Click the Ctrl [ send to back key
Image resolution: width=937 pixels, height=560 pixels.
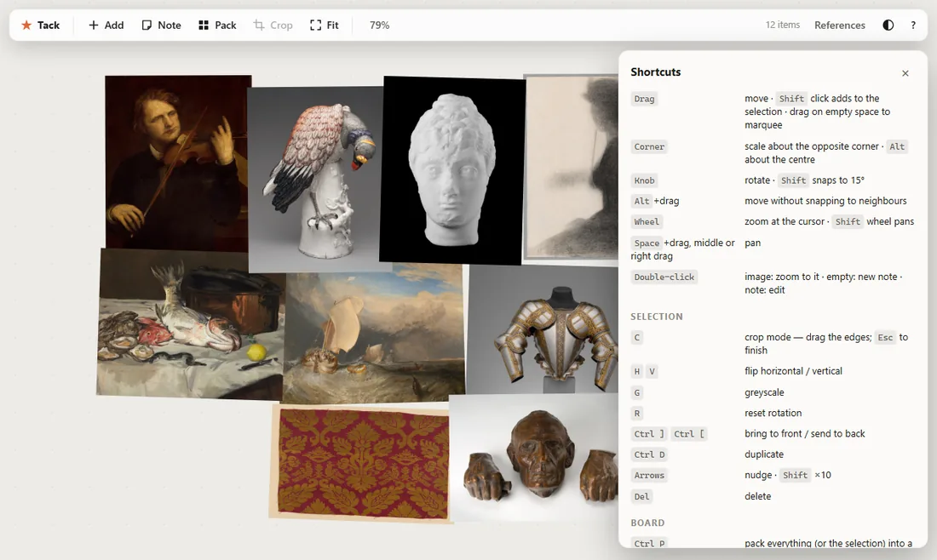[689, 435]
